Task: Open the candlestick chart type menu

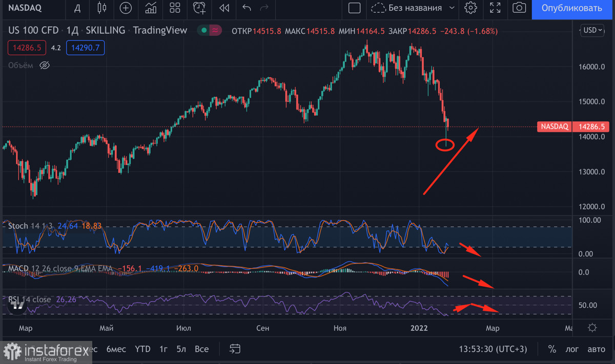Action: tap(101, 8)
